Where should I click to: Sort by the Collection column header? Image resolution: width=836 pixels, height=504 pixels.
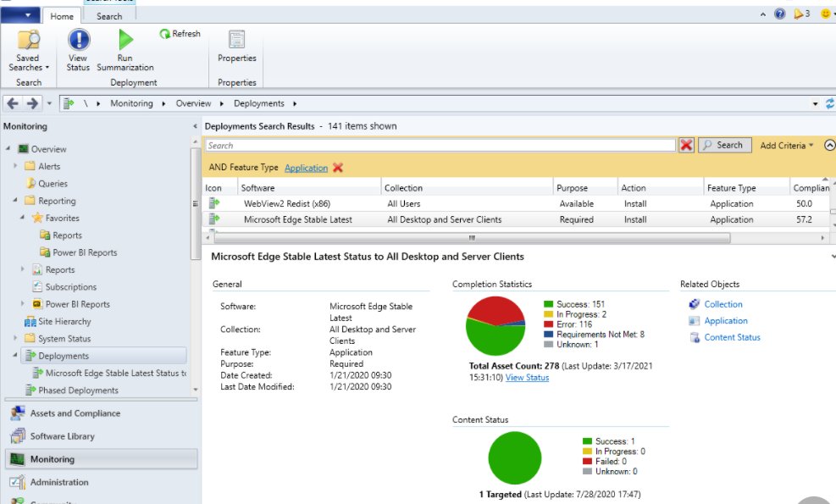(467, 188)
